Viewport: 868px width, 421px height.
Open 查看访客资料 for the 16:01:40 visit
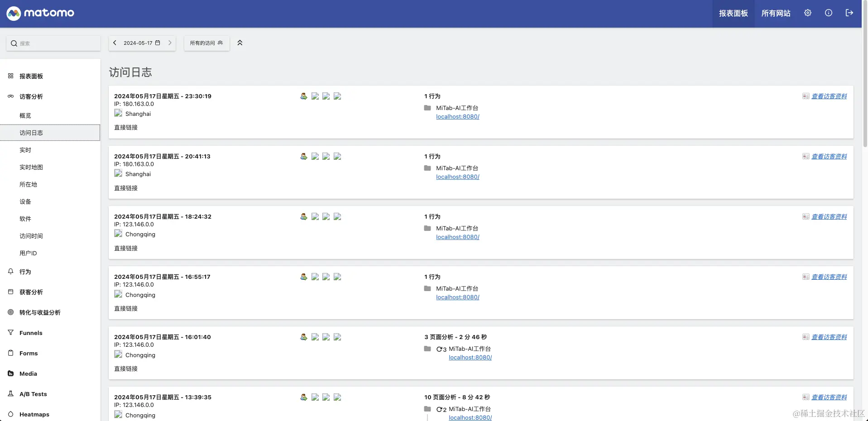click(x=829, y=337)
